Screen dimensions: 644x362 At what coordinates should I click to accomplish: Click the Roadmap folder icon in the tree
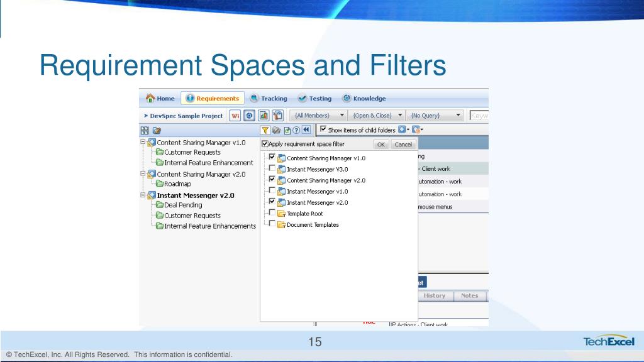point(160,184)
